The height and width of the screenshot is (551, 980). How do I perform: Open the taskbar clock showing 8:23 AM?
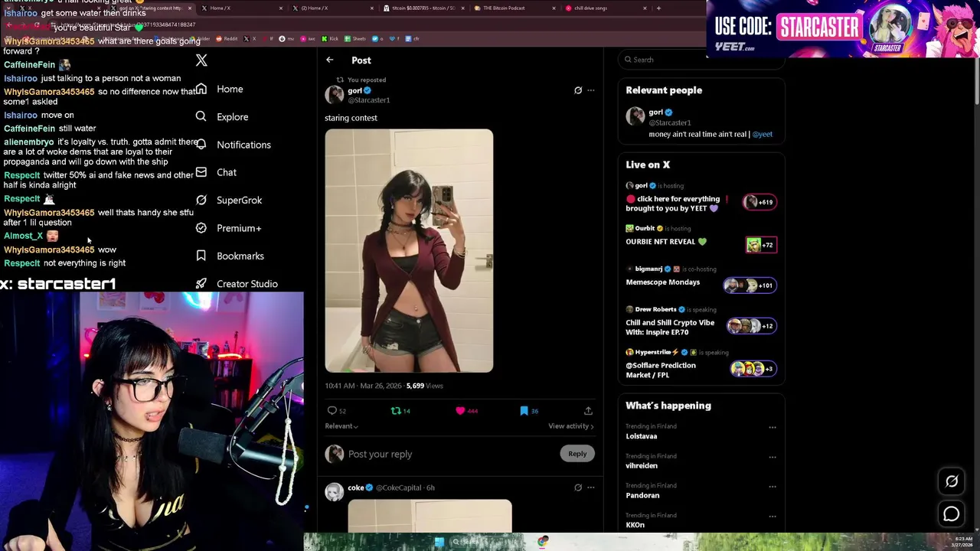[962, 542]
